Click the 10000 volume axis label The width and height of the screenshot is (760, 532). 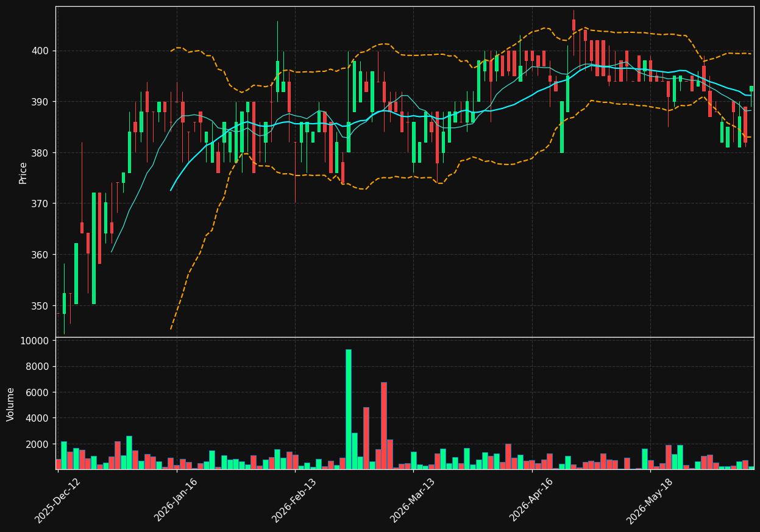pos(35,341)
